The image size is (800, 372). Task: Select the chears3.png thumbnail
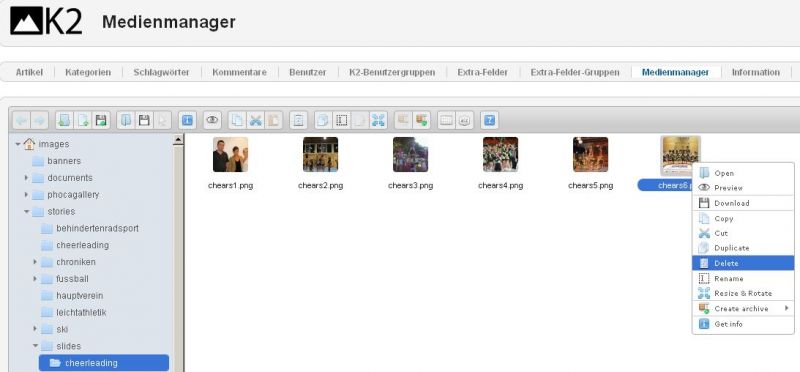pyautogui.click(x=410, y=154)
